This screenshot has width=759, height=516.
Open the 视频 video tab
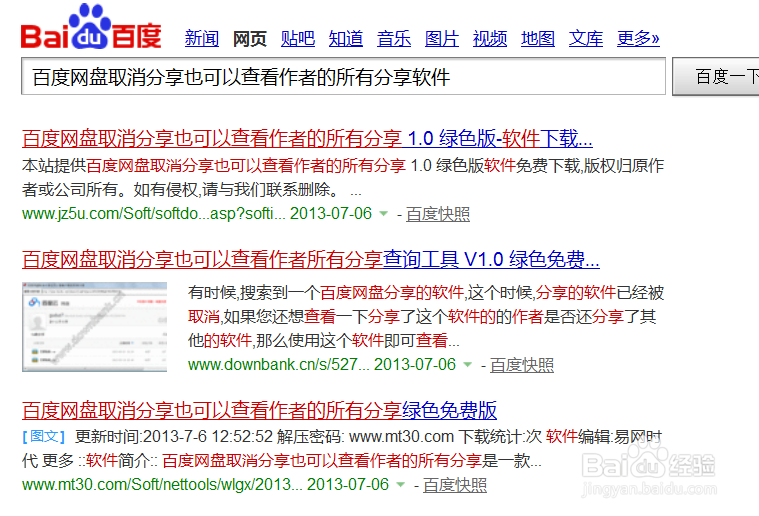(x=490, y=38)
